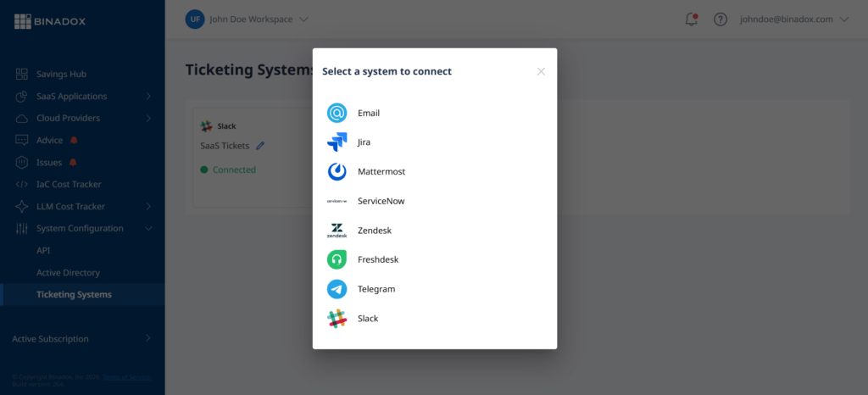Image resolution: width=868 pixels, height=395 pixels.
Task: Open the notifications bell
Action: 691,19
